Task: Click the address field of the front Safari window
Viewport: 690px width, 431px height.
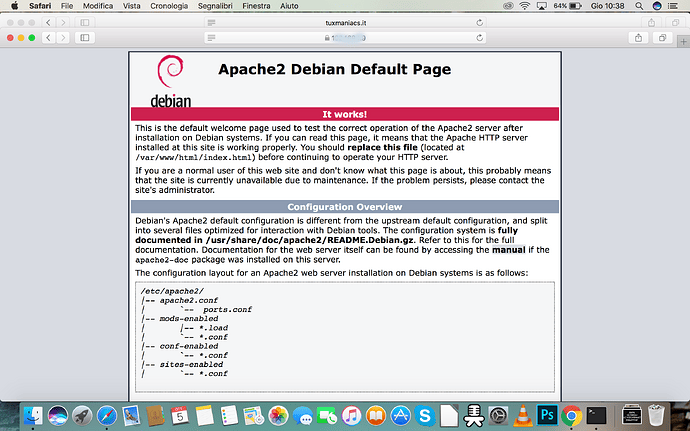Action: 345,38
